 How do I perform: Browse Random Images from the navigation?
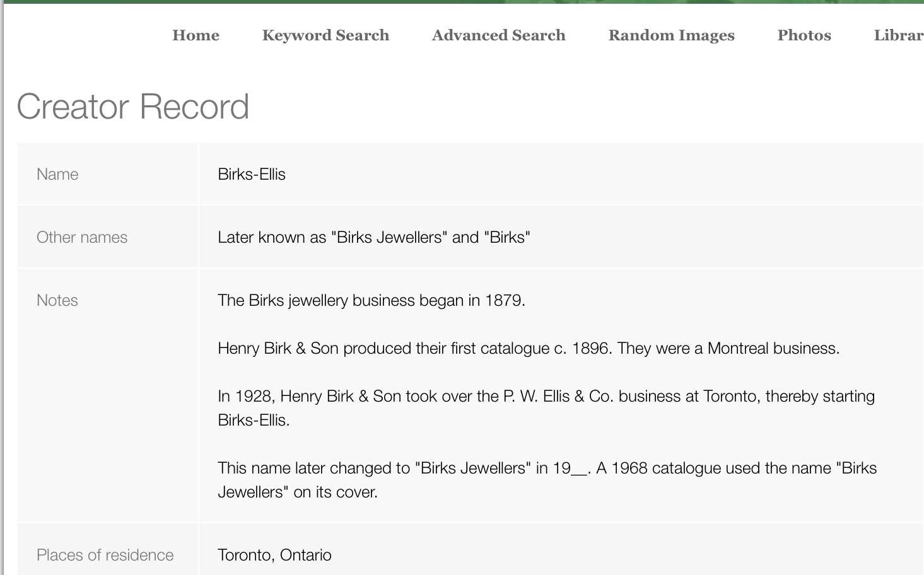(671, 35)
